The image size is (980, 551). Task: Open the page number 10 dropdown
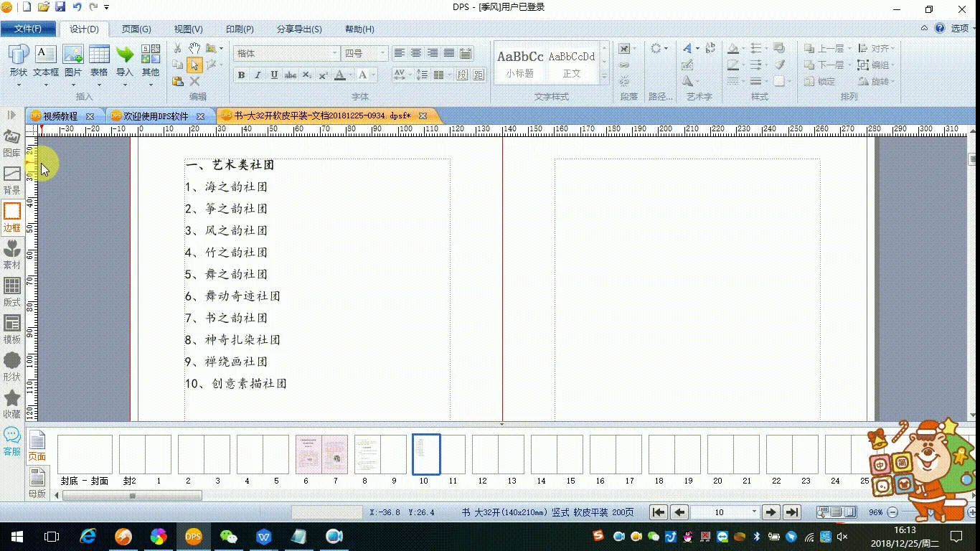click(753, 512)
